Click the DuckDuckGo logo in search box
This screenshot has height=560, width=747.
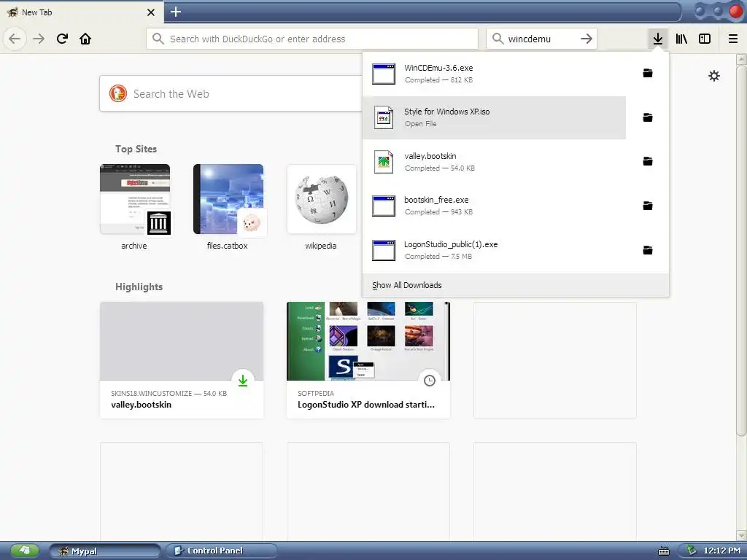tap(118, 93)
